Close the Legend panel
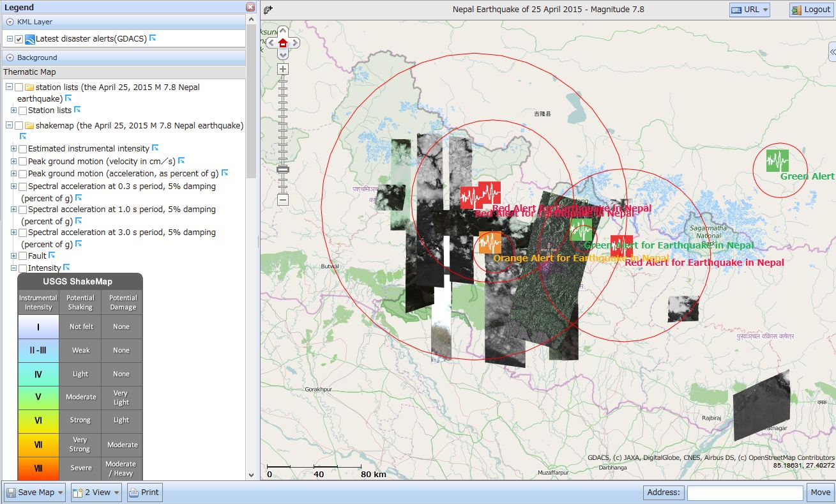This screenshot has width=836, height=504. 250,7
